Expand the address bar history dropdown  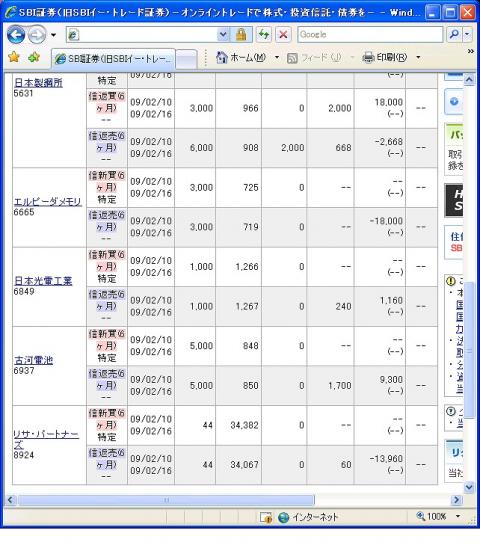223,35
